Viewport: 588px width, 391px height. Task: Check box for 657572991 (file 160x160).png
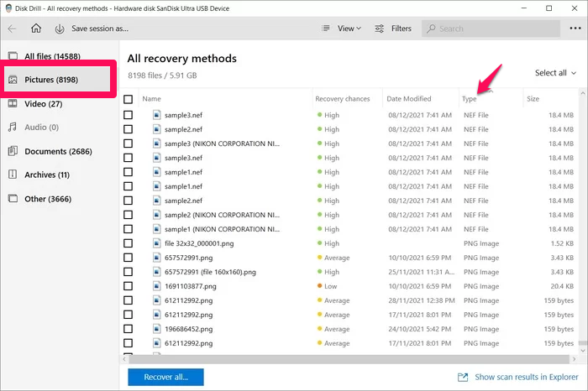point(129,272)
